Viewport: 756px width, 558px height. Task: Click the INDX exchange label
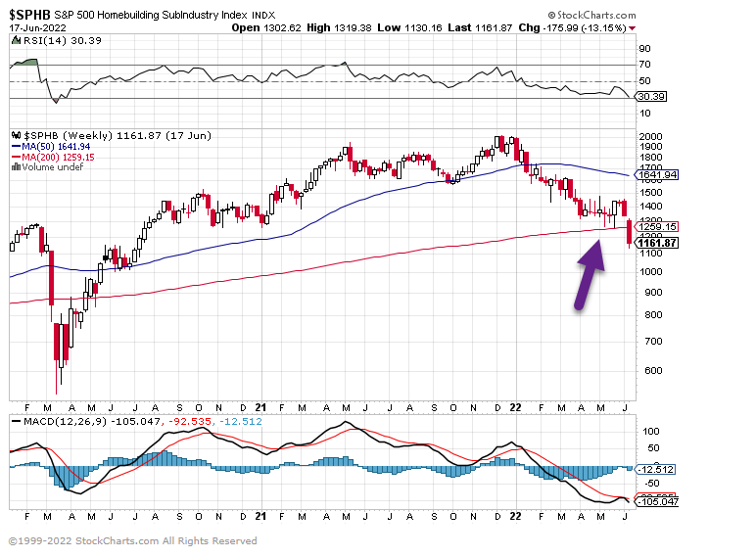coord(263,16)
